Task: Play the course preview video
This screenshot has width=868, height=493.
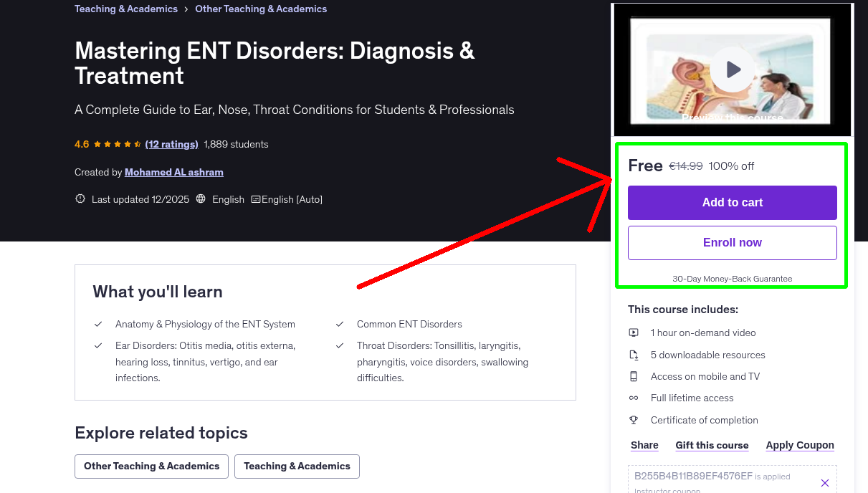Action: click(x=732, y=69)
